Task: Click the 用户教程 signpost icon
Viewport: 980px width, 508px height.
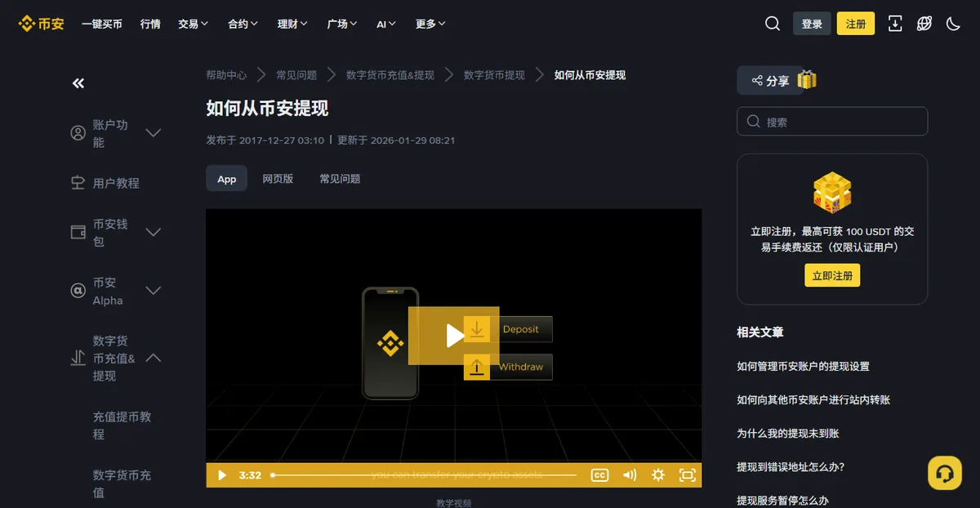Action: click(x=78, y=183)
